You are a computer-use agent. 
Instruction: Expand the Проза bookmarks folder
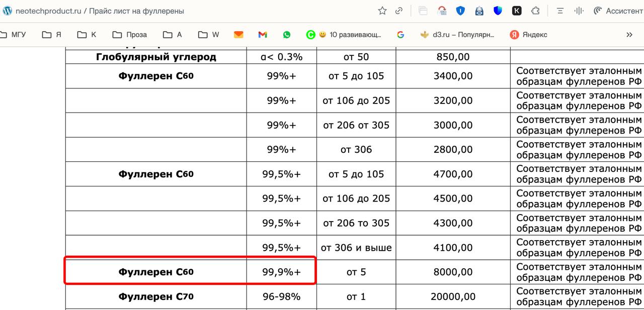(130, 35)
